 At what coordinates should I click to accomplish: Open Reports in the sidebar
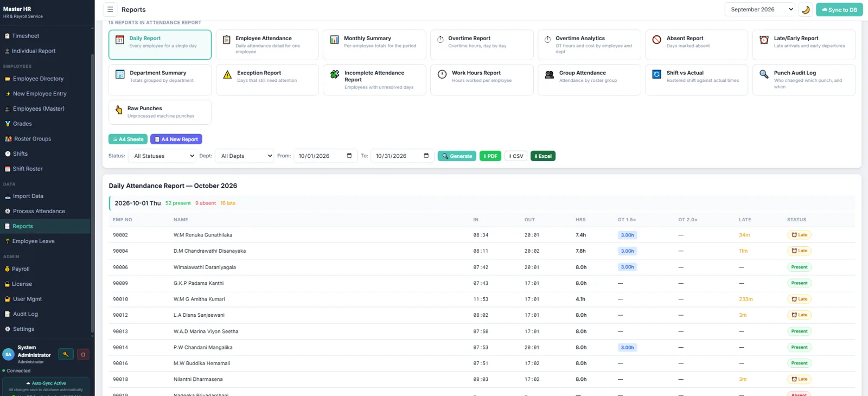coord(45,226)
